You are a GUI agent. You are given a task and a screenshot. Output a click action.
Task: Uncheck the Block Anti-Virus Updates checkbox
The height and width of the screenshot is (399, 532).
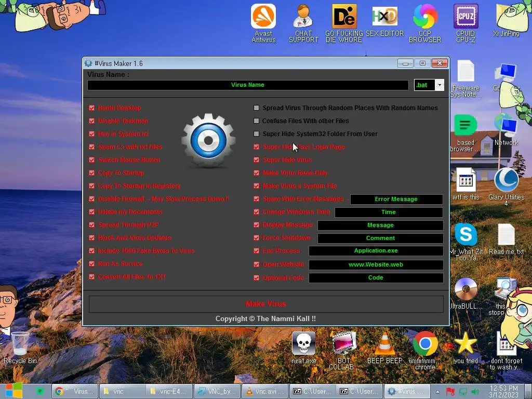91,237
